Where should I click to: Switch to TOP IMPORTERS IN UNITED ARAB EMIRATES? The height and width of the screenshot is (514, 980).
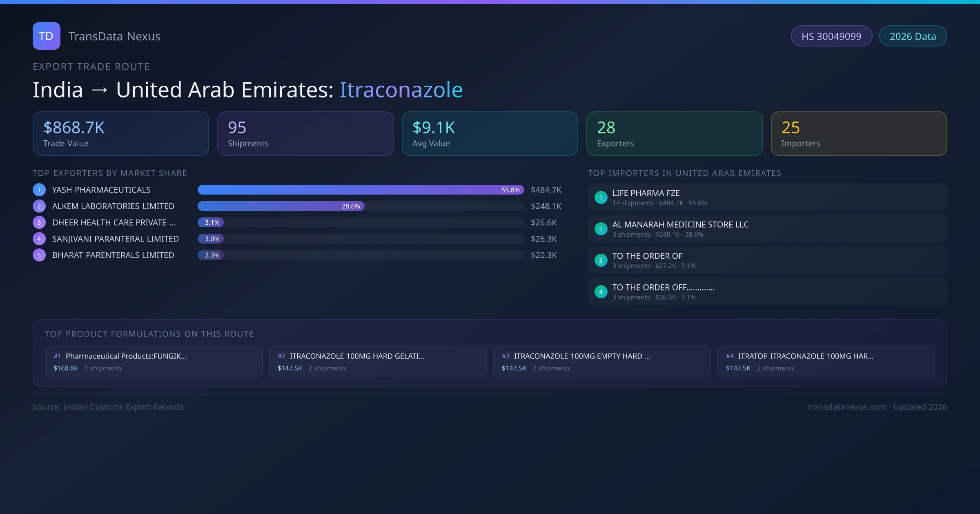click(x=685, y=173)
